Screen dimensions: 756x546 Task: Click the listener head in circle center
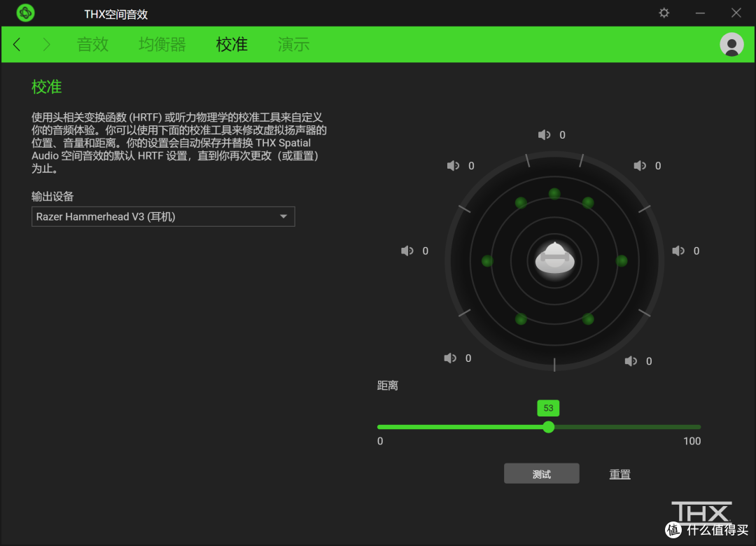click(554, 258)
